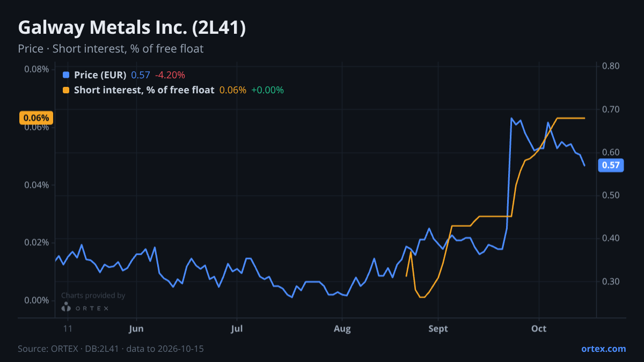The width and height of the screenshot is (644, 362).
Task: Click the chart title Galway Metals Inc. (2L41)
Action: (x=132, y=28)
